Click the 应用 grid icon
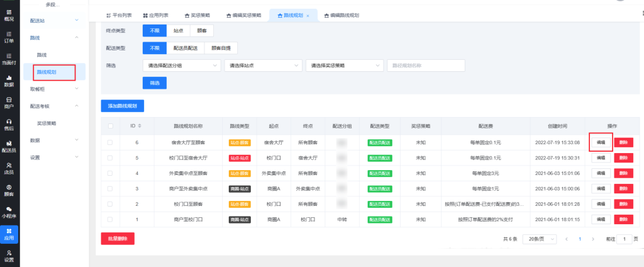Screen dimensions: 644x267 [x=9, y=234]
